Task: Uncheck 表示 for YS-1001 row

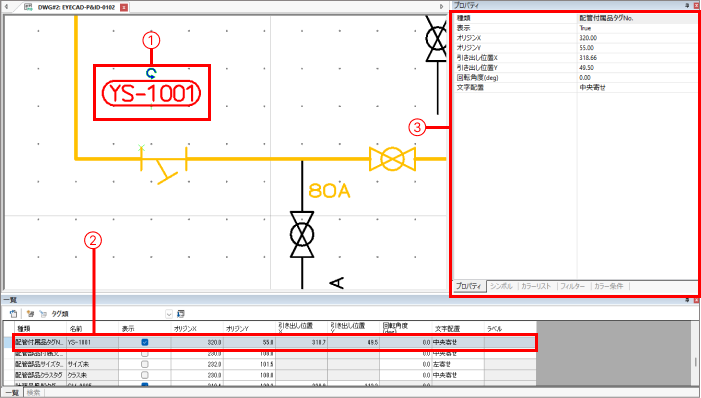Action: [144, 343]
